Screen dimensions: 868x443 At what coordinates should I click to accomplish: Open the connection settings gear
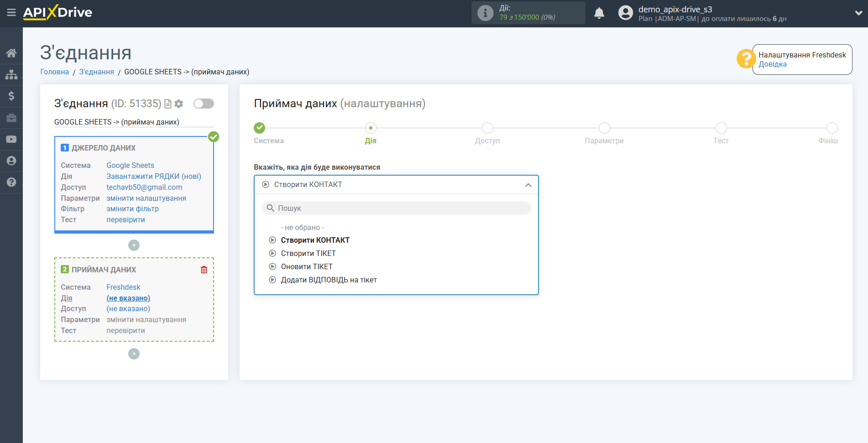(x=179, y=104)
